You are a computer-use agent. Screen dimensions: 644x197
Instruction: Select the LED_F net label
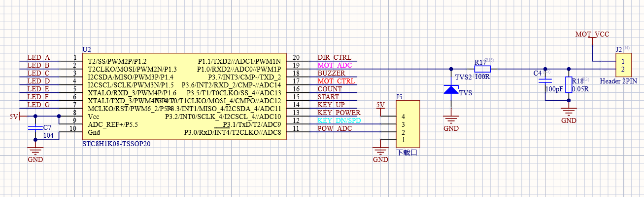click(x=38, y=97)
